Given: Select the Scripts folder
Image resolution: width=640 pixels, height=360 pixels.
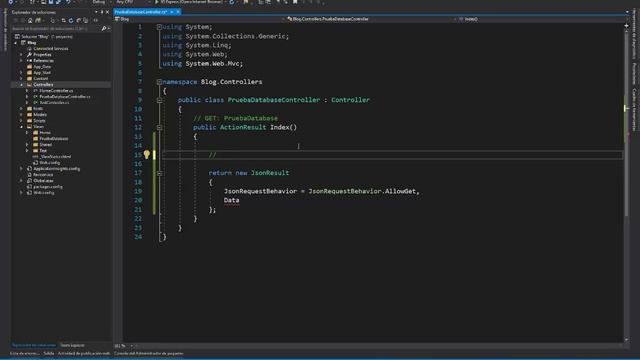Looking at the screenshot, I should (39, 120).
